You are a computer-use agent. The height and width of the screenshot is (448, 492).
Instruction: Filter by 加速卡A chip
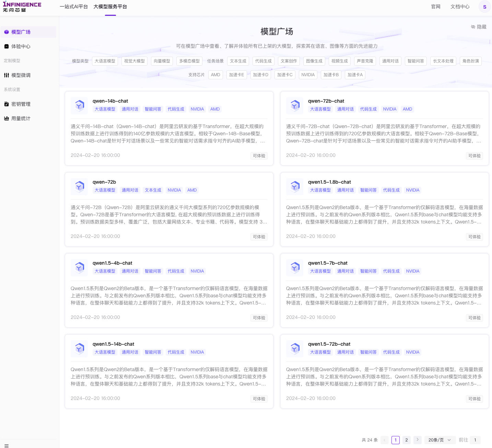tap(355, 75)
